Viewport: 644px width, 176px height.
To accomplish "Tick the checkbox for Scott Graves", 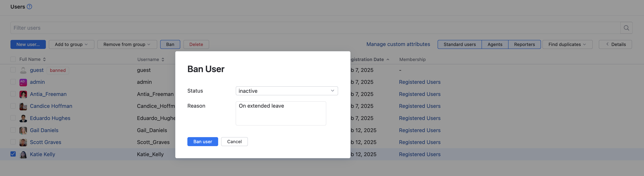I will pyautogui.click(x=13, y=142).
